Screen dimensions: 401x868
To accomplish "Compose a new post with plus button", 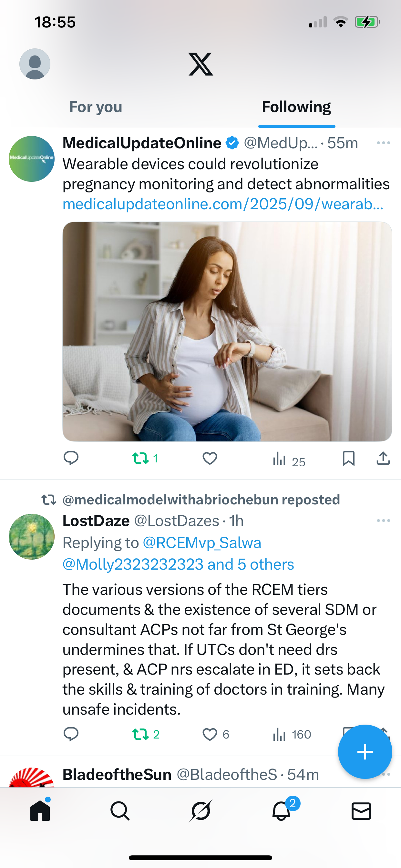I will point(365,752).
